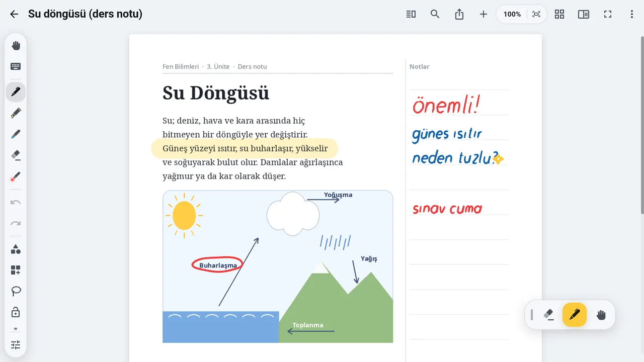Switch to keyboard text input
Viewport: 644px width, 362px height.
click(x=16, y=66)
